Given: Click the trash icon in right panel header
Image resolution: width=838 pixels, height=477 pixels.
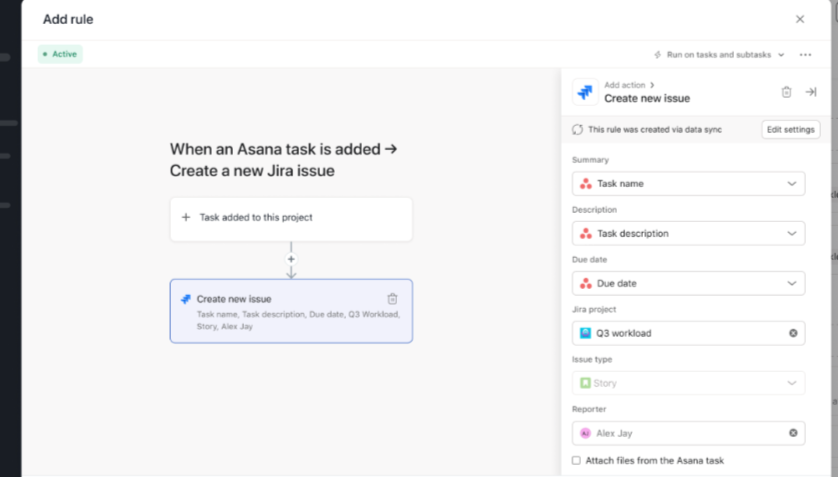Looking at the screenshot, I should click(786, 92).
